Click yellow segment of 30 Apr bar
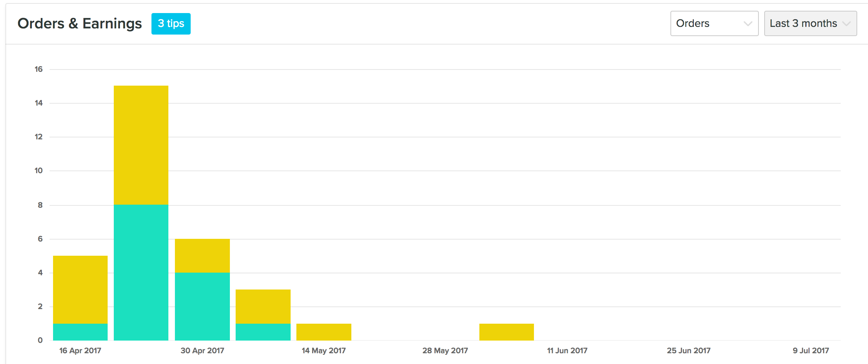The image size is (868, 364). pos(202,256)
